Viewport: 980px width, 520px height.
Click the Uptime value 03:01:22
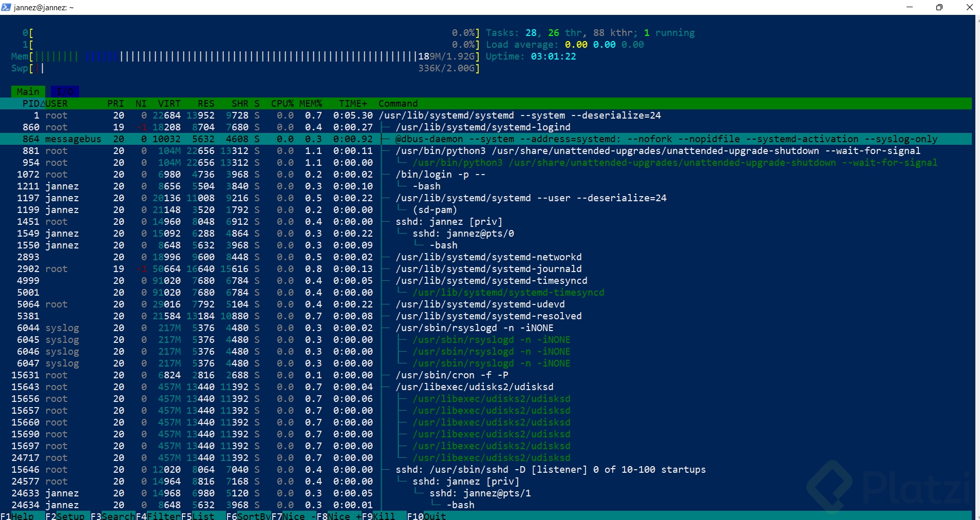(554, 56)
